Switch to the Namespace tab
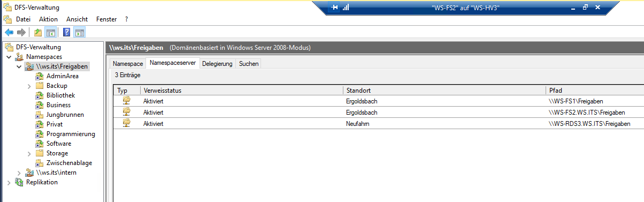This screenshot has width=644, height=202. click(127, 64)
